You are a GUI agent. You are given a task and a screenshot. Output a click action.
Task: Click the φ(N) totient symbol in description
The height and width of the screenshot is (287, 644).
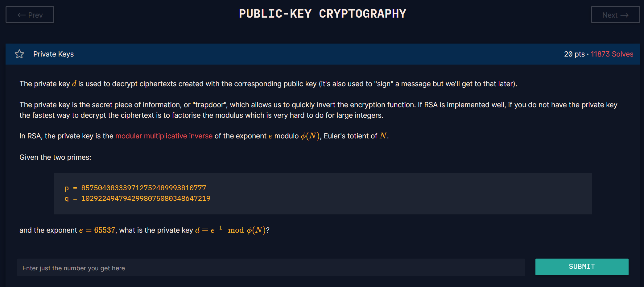(x=310, y=136)
